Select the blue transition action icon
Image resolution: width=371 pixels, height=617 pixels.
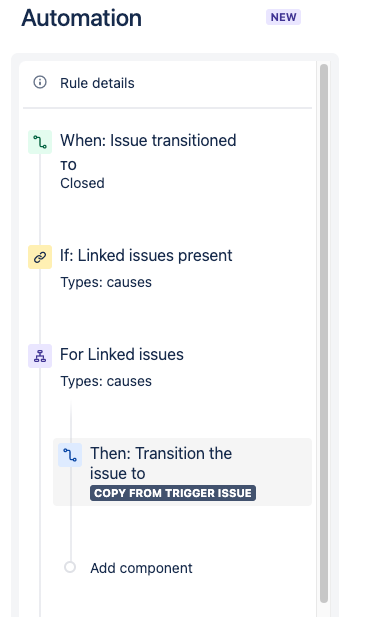pyautogui.click(x=70, y=455)
